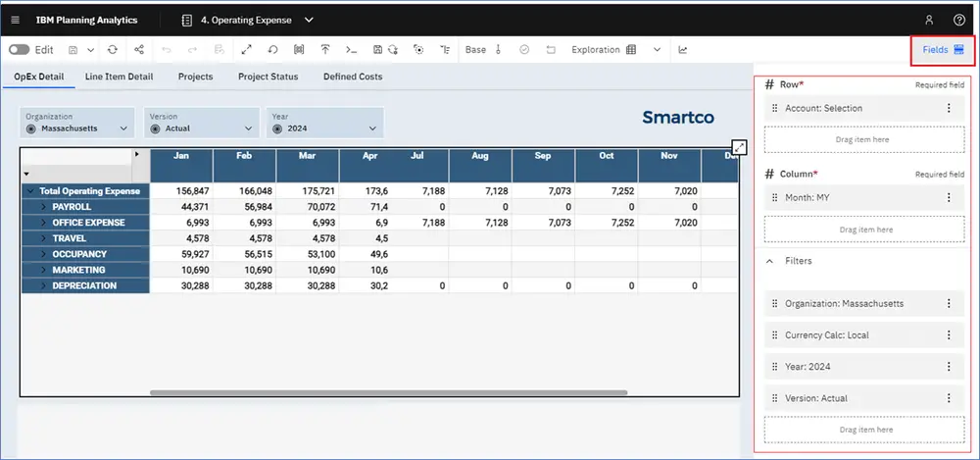Select the Jan column header
The height and width of the screenshot is (460, 980).
pos(181,166)
